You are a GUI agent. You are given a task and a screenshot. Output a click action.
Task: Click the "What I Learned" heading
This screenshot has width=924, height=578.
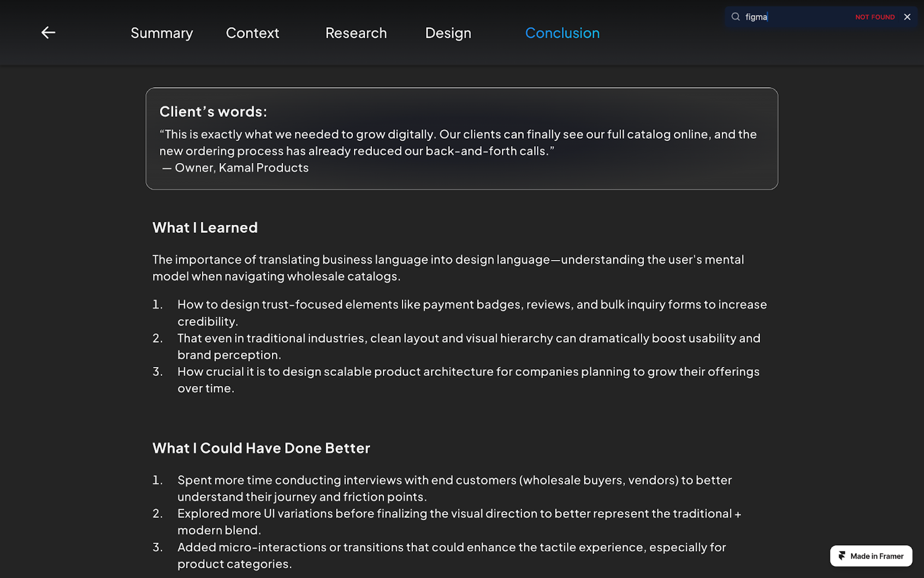205,228
